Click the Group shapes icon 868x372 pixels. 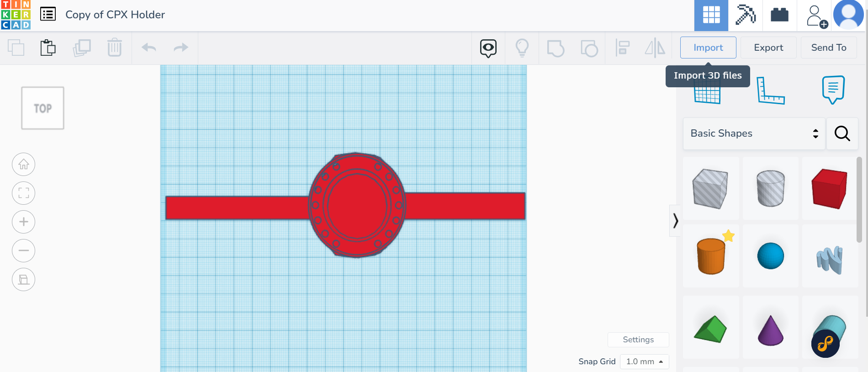(x=556, y=48)
